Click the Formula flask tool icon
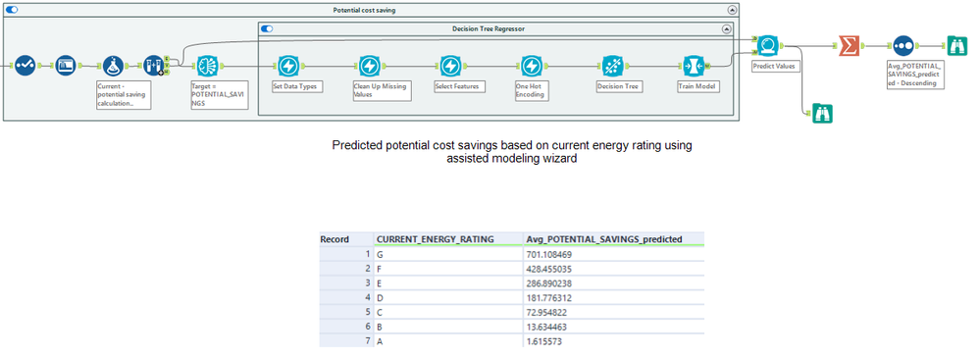Image resolution: width=980 pixels, height=357 pixels. 113,65
